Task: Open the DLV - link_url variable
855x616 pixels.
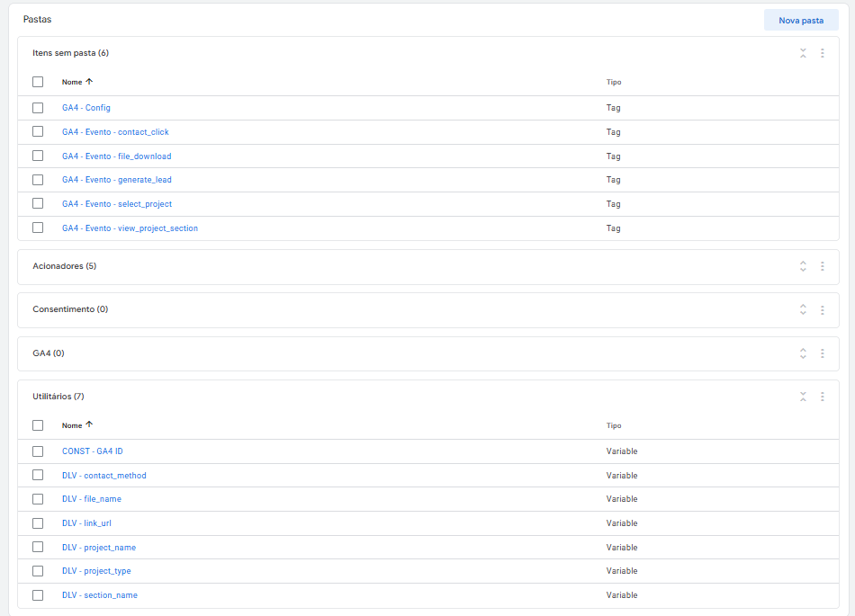Action: [86, 523]
